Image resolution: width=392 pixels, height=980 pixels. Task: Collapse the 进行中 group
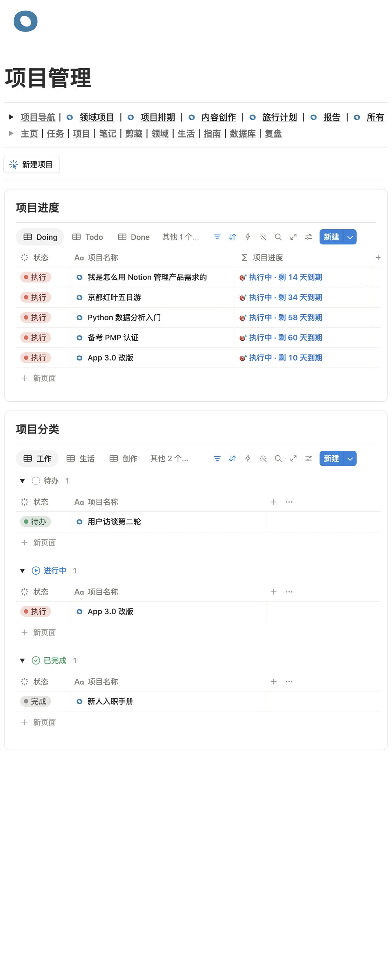(x=22, y=570)
